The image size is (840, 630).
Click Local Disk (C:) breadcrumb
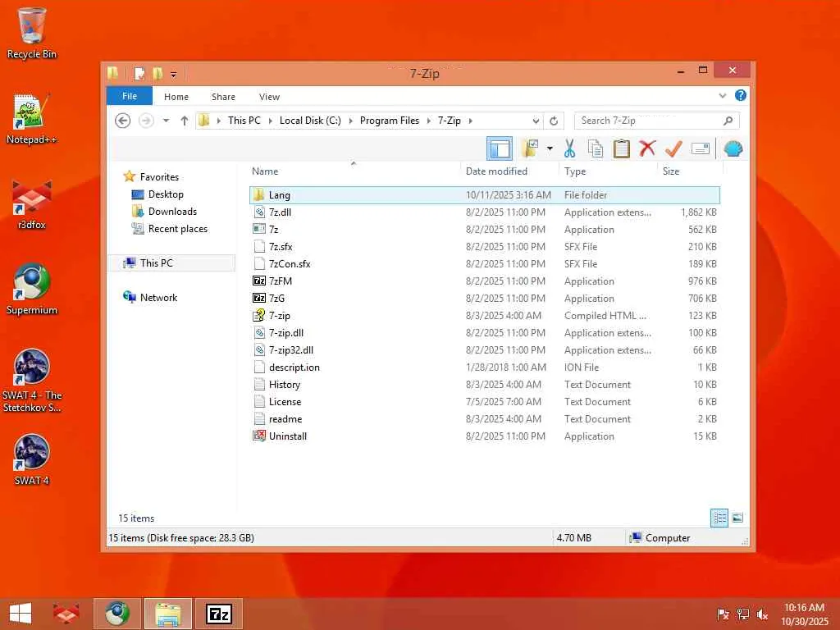pos(310,121)
